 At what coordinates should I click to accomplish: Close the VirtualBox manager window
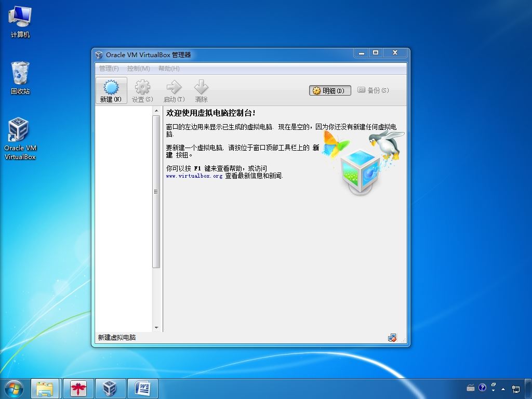point(395,53)
